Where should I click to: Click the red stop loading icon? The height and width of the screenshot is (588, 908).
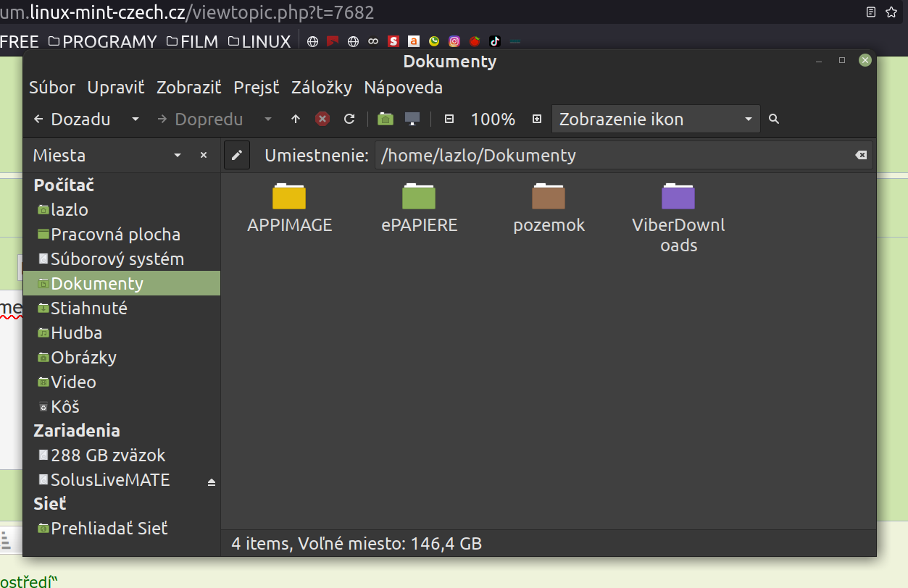(x=322, y=119)
